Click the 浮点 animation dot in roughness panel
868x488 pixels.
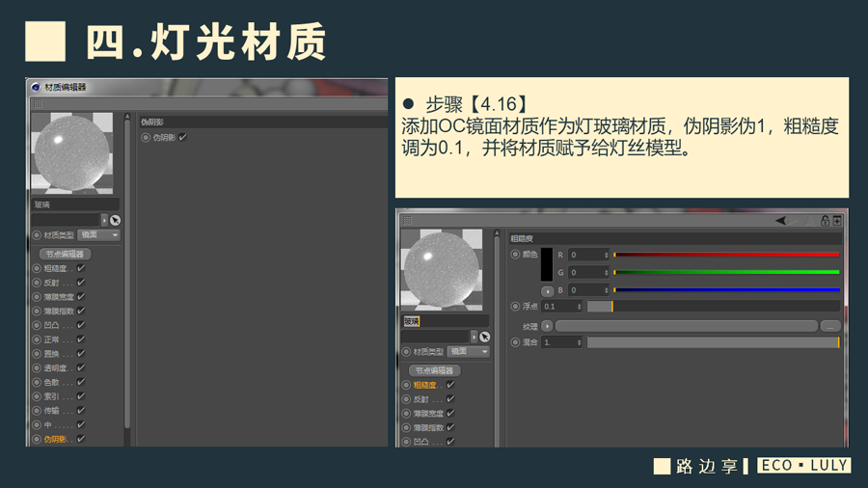[x=515, y=306]
